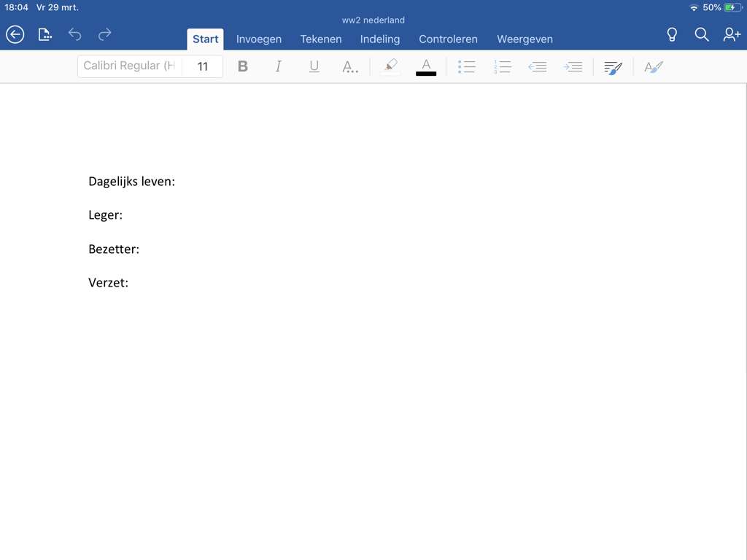Tap the back arrow to close document
The width and height of the screenshot is (747, 560).
tap(15, 34)
